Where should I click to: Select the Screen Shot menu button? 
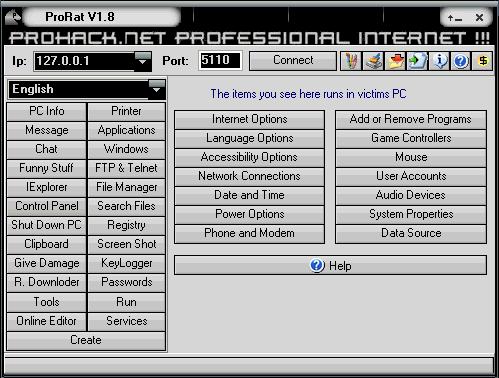coord(127,244)
